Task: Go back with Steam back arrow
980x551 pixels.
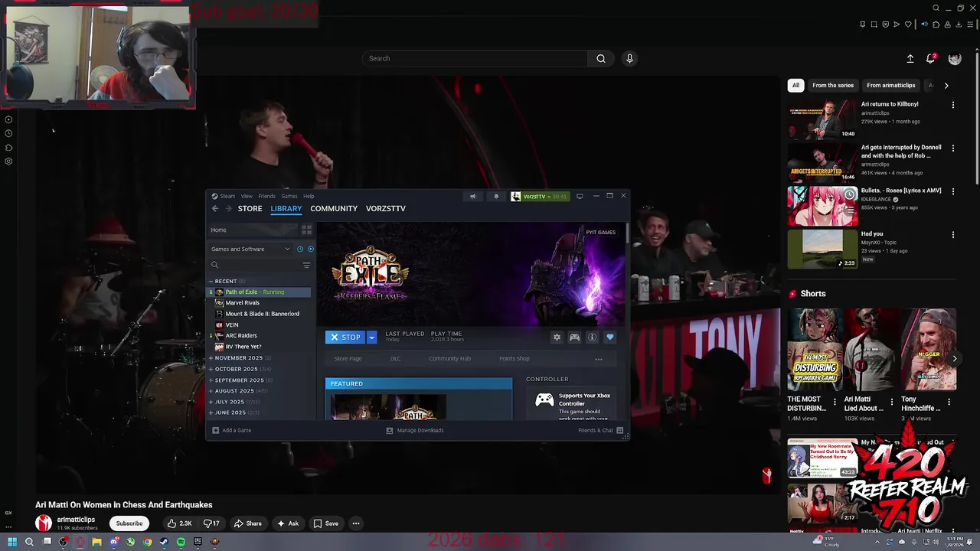Action: coord(215,208)
